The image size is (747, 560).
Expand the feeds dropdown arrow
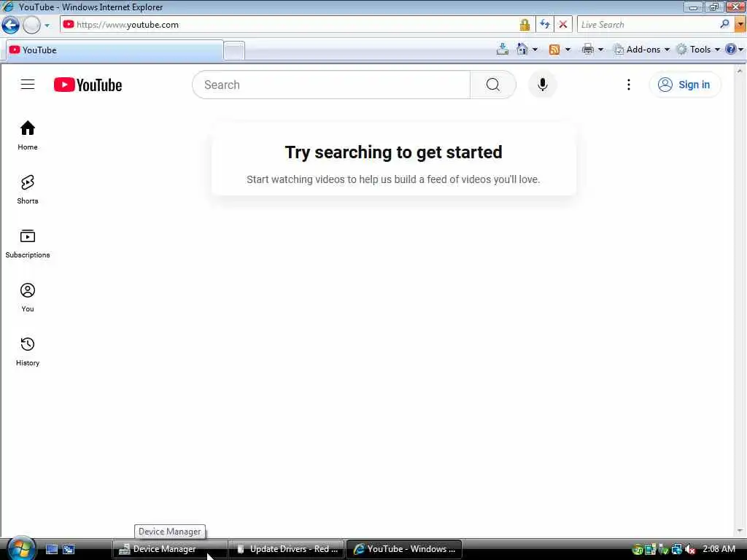(568, 50)
